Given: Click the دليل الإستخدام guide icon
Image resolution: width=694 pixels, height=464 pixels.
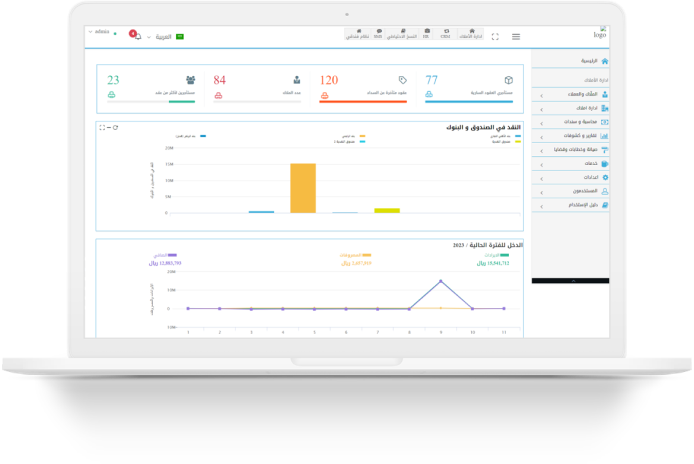Looking at the screenshot, I should [605, 205].
